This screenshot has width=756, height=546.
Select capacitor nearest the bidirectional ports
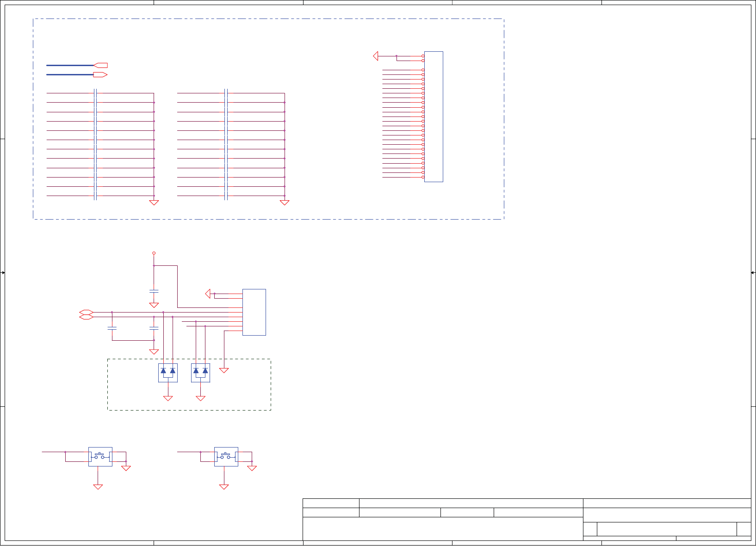click(112, 328)
